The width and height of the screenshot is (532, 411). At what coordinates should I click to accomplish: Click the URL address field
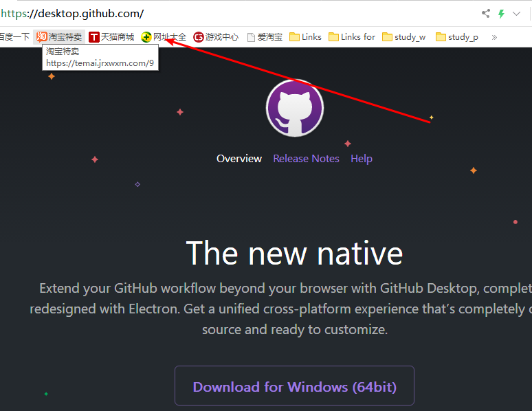(238, 14)
